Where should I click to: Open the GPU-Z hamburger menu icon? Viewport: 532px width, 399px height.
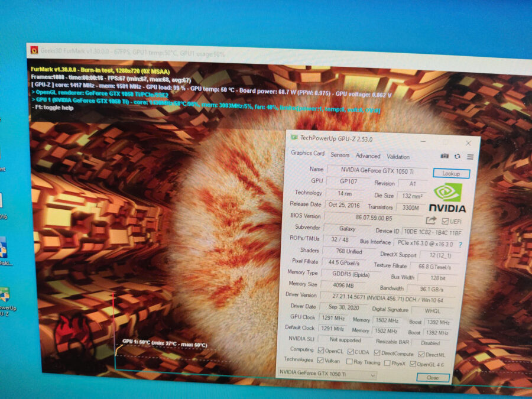(x=471, y=157)
